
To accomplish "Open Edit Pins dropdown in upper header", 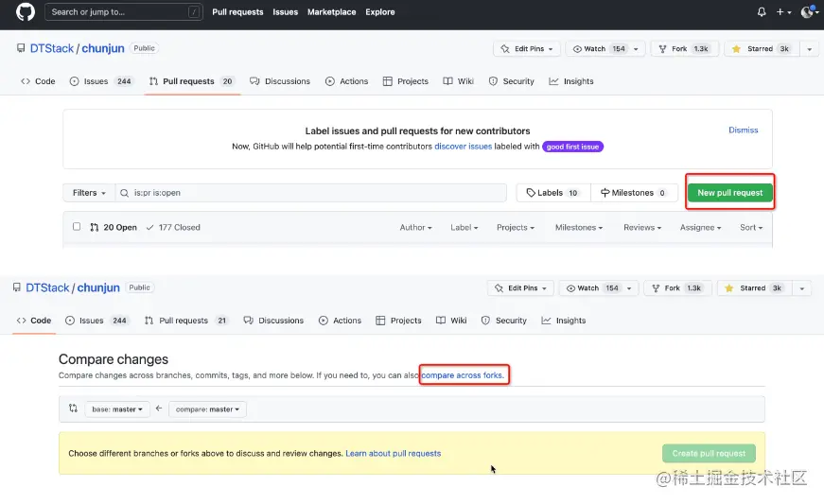I will (527, 49).
